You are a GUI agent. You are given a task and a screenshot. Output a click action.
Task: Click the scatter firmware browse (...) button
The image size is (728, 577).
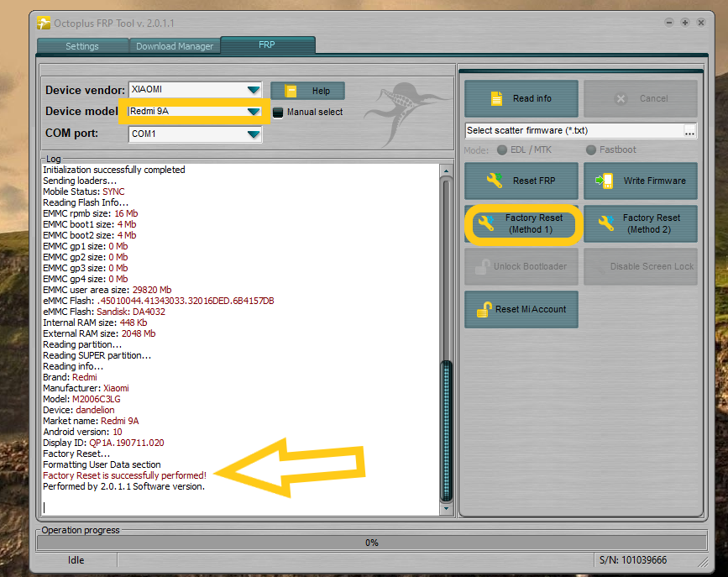[689, 131]
